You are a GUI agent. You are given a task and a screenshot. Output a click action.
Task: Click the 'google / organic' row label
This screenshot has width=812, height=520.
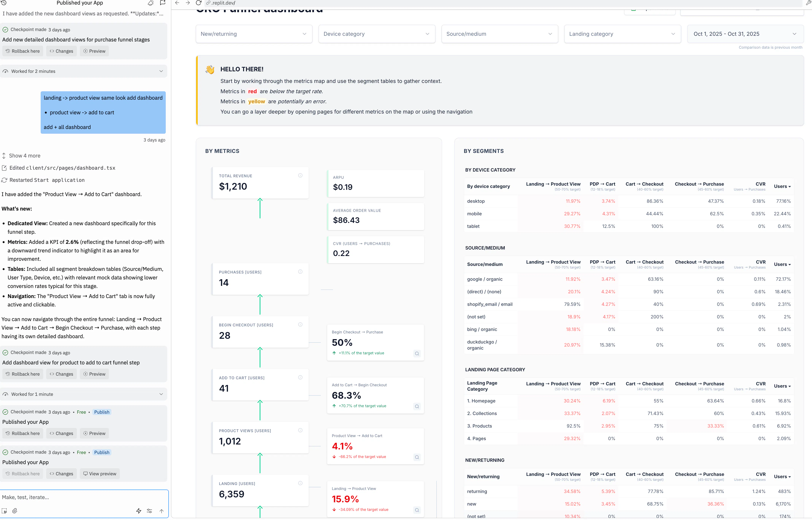[x=485, y=279]
